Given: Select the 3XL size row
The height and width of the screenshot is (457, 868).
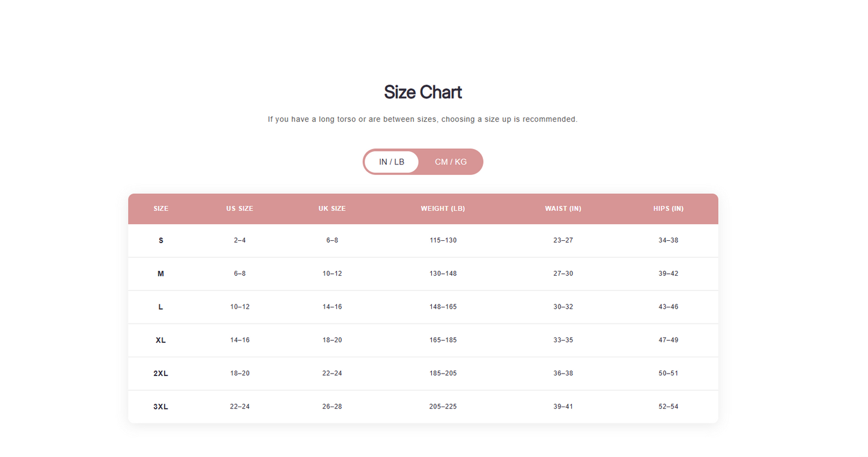Looking at the screenshot, I should click(160, 407).
